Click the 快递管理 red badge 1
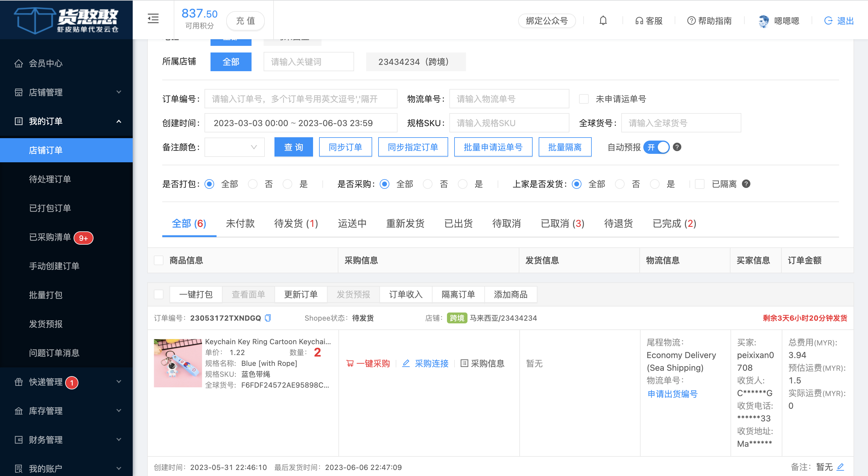The height and width of the screenshot is (476, 868). (72, 382)
